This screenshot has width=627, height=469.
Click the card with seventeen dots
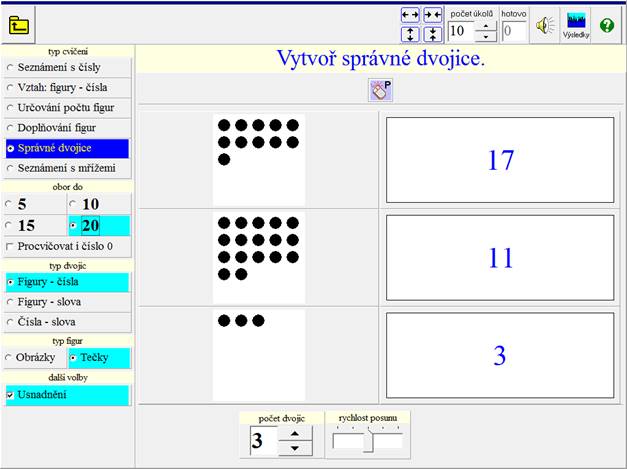259,257
